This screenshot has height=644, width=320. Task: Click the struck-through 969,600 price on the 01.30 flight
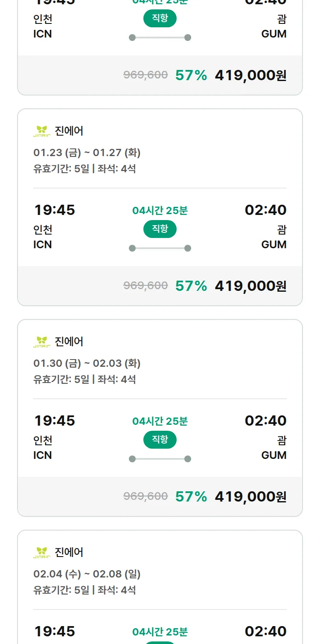[145, 496]
